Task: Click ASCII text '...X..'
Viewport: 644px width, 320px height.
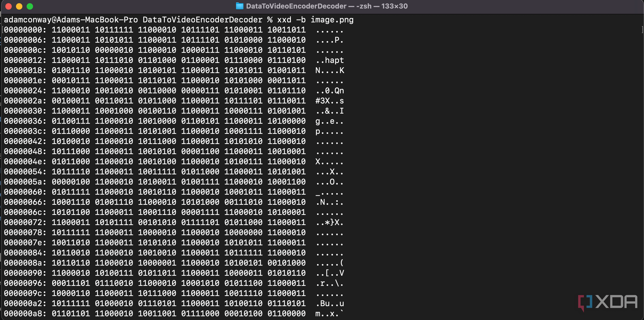Action: [x=330, y=172]
